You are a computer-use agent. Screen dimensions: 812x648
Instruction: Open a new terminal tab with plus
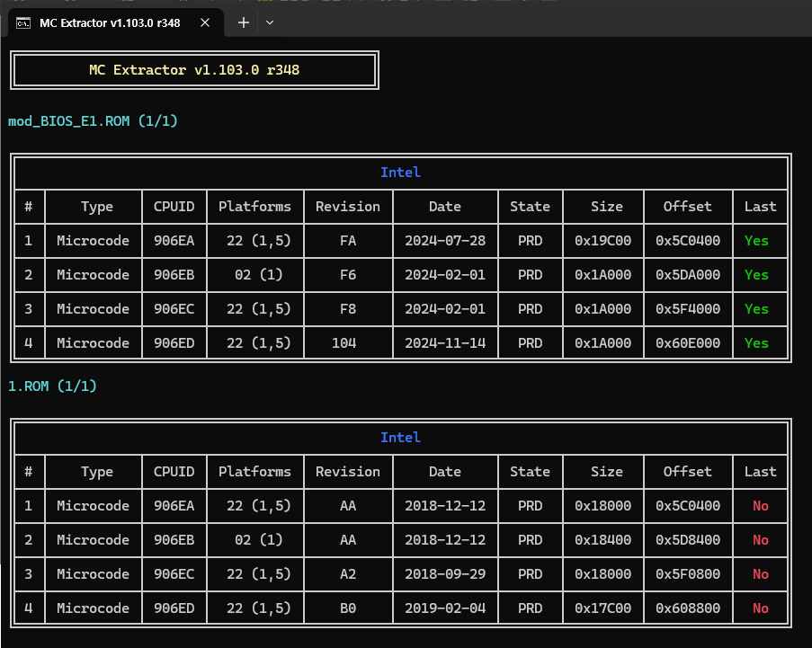(x=244, y=22)
